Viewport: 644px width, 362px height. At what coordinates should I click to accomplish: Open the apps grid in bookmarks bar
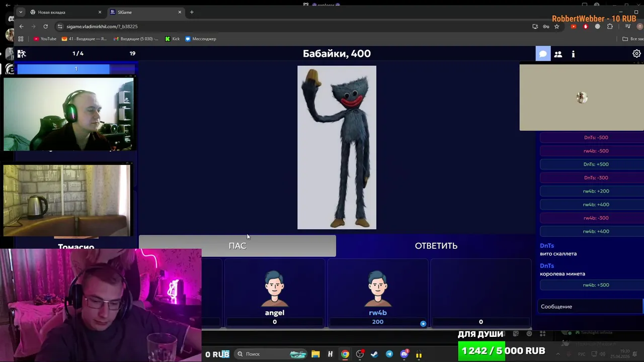click(21, 39)
